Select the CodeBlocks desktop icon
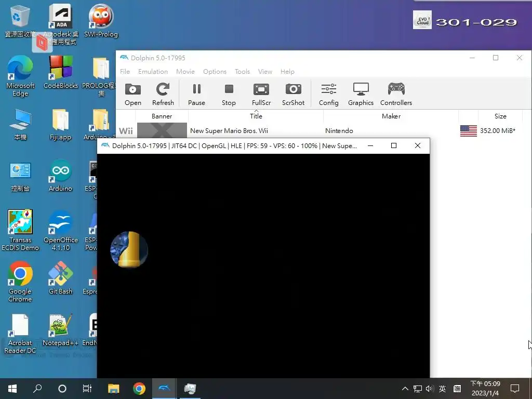Image resolution: width=532 pixels, height=399 pixels. pyautogui.click(x=60, y=73)
